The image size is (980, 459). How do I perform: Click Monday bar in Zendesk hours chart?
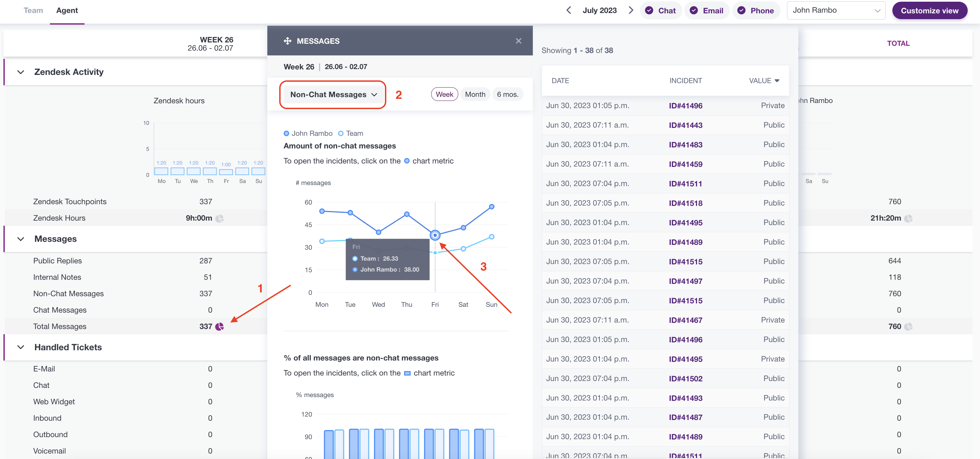coord(161,171)
